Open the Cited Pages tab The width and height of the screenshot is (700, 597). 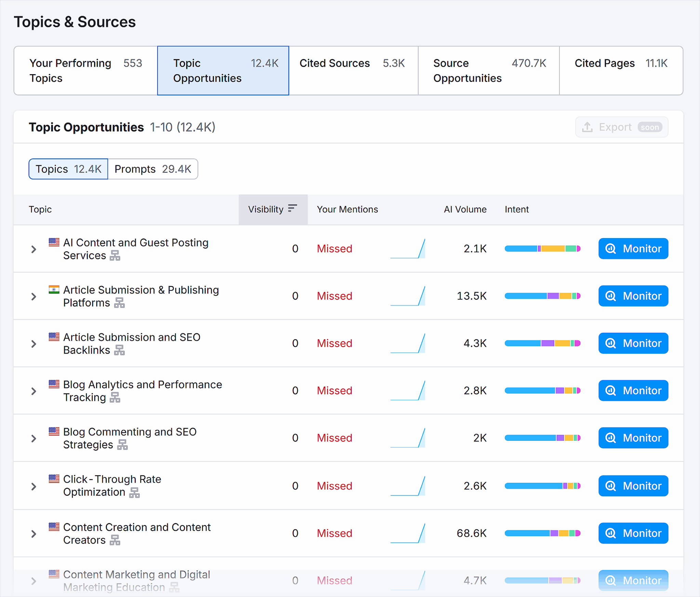tap(621, 70)
